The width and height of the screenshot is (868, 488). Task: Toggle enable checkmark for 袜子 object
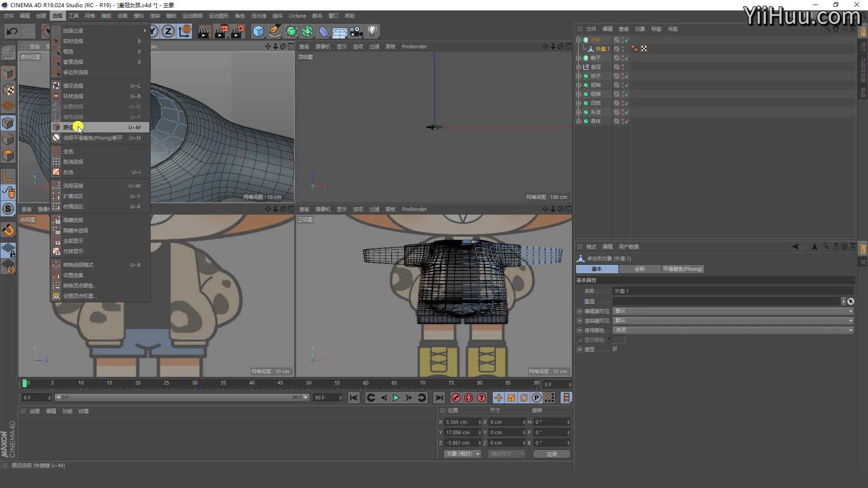point(627,76)
